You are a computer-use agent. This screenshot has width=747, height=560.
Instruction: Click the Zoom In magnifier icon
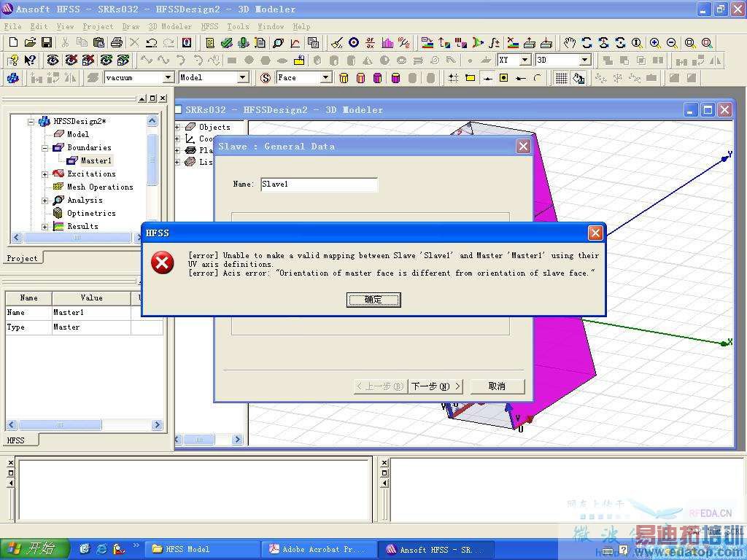point(655,43)
